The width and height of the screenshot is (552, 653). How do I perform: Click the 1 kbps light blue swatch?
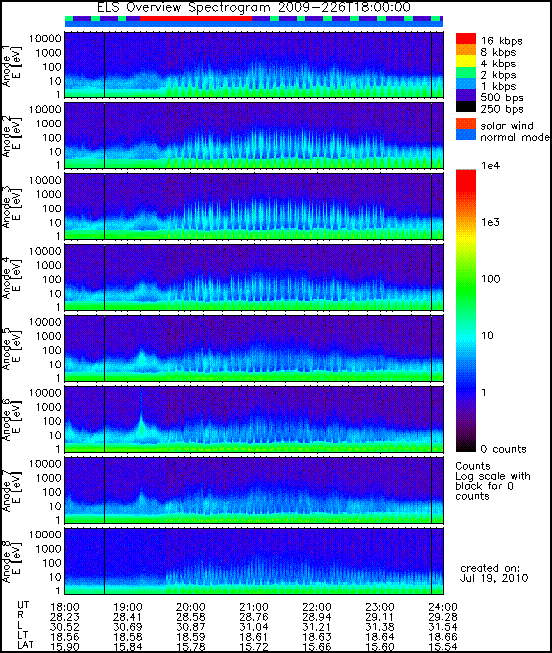coord(466,84)
